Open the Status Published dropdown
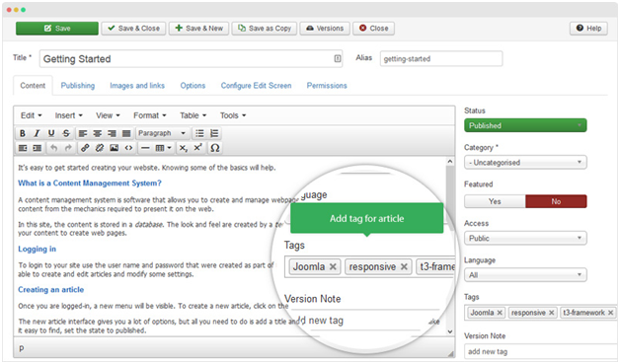Viewport: 620px width, 364px height. point(525,125)
